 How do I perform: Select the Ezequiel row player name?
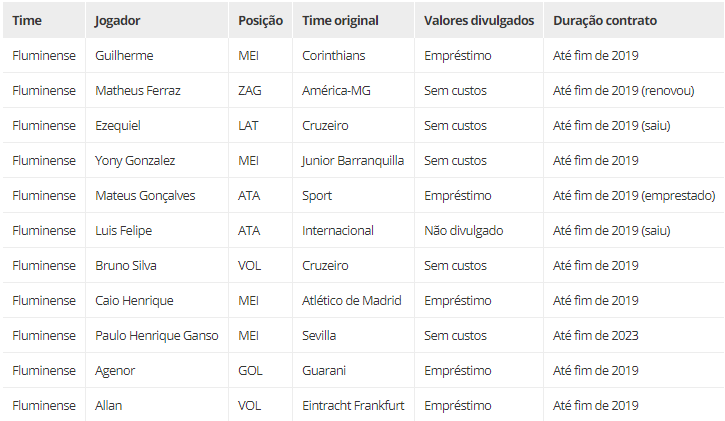tap(117, 126)
